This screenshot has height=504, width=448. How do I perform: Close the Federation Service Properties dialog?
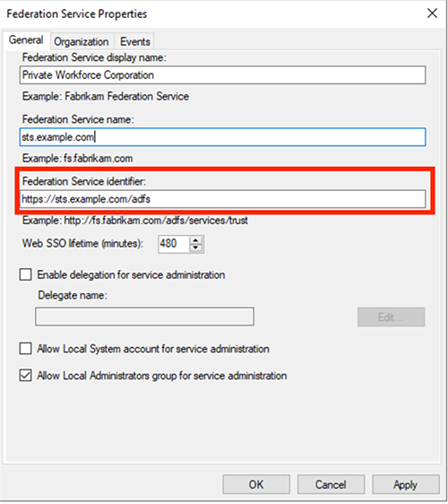(x=432, y=13)
